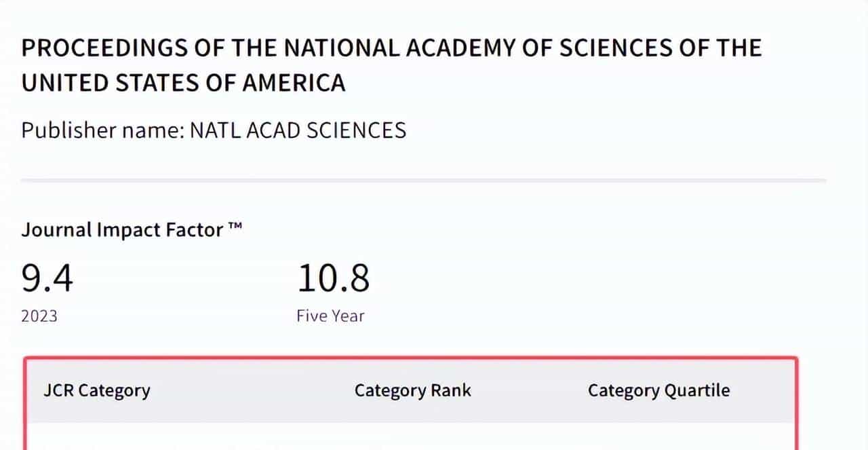Viewport: 868px width, 450px height.
Task: Select the NATL ACAD SCIENCES publisher text
Action: point(298,130)
